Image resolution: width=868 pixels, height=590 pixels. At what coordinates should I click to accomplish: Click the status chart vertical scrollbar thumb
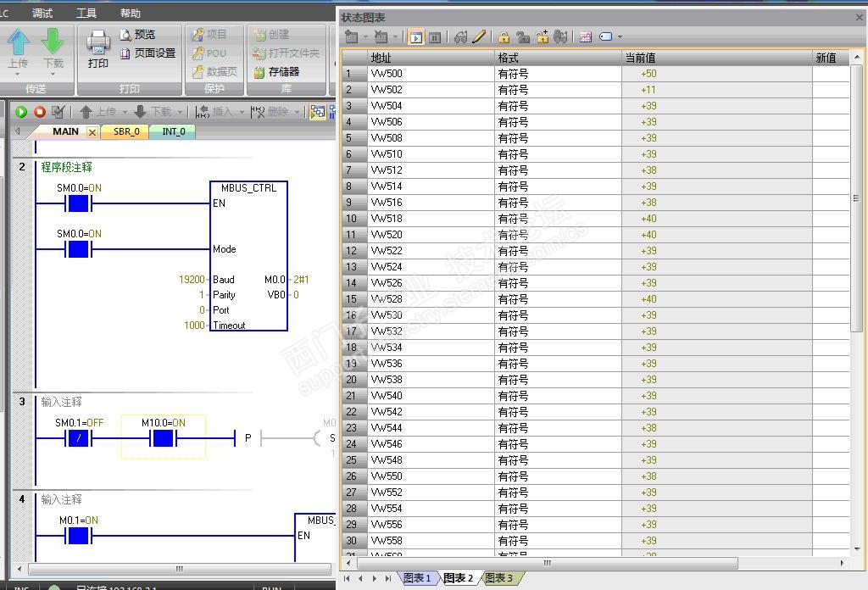click(856, 198)
